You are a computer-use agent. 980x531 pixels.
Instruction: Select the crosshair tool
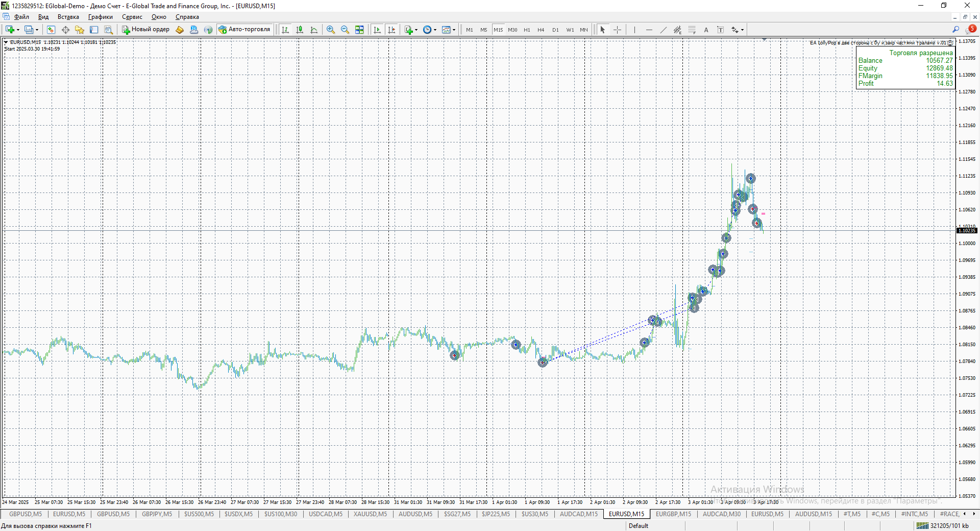point(617,30)
